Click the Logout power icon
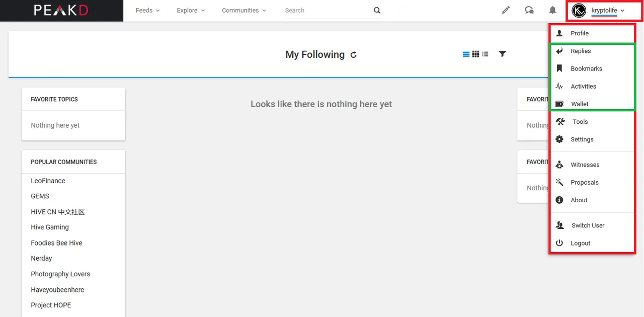 pos(559,243)
